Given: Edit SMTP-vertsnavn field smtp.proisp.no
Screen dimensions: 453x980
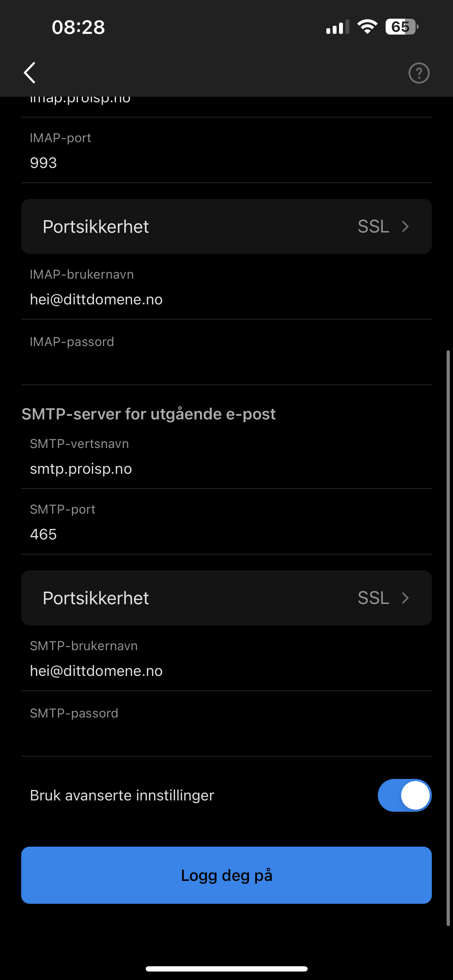Looking at the screenshot, I should (226, 456).
